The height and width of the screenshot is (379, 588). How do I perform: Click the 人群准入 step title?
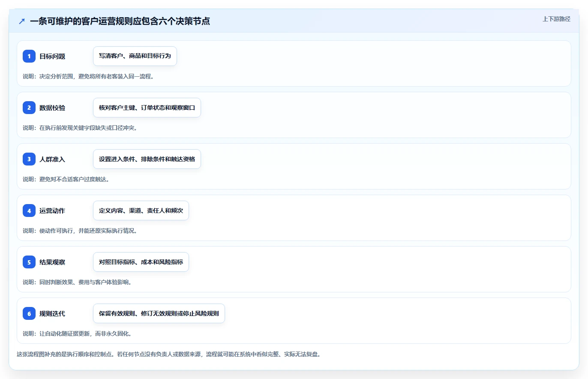52,159
